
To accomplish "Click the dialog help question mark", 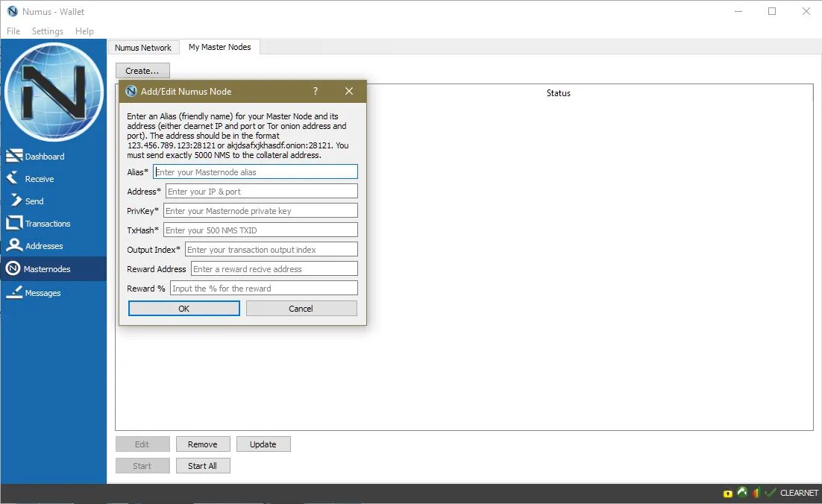I will (315, 91).
